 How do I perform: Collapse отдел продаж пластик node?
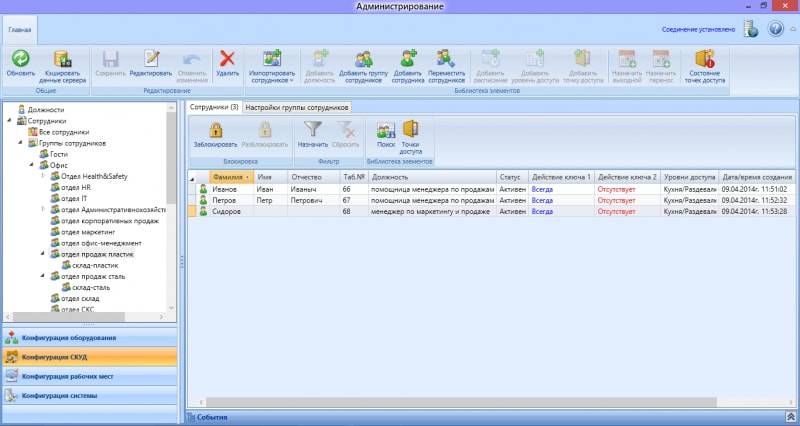(x=43, y=254)
